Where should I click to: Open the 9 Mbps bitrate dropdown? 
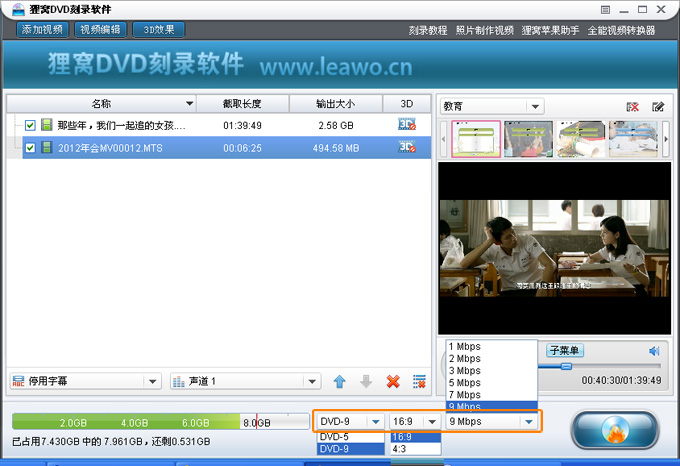tap(492, 421)
